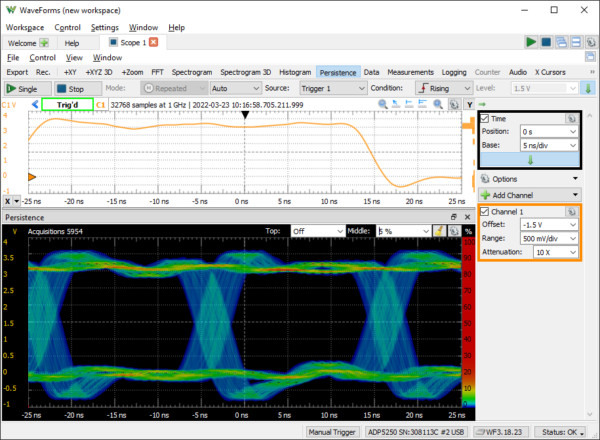Viewport: 600px width, 440px height.
Task: Click the leftmost magnifier zoom icon above the plot
Action: click(384, 103)
